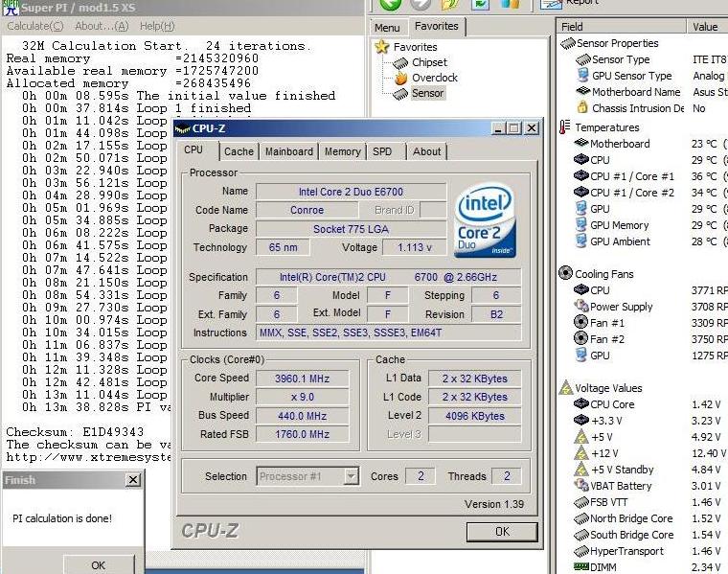Click the Multiplier value x 9.0

(x=303, y=397)
